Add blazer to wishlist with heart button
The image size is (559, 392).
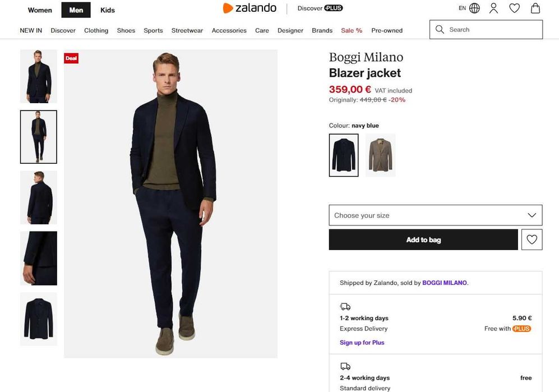coord(532,239)
